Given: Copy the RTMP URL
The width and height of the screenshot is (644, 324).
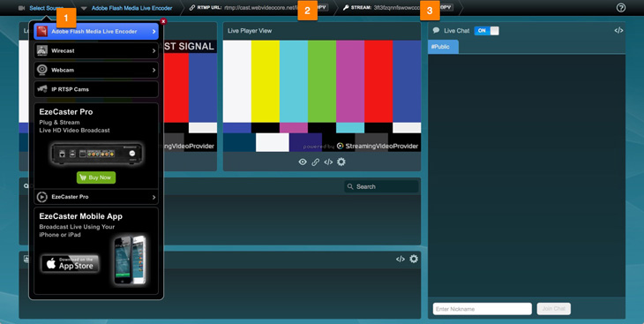Looking at the screenshot, I should click(x=322, y=7).
